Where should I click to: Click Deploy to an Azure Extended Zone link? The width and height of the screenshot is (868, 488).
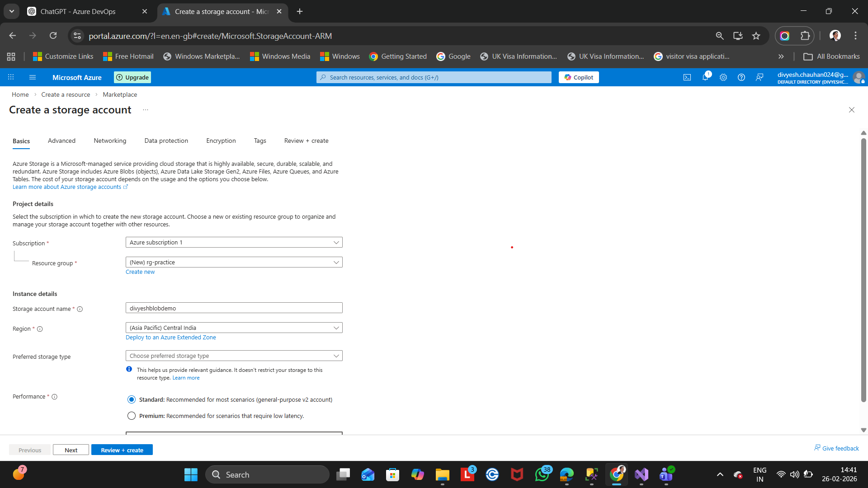[x=170, y=338]
